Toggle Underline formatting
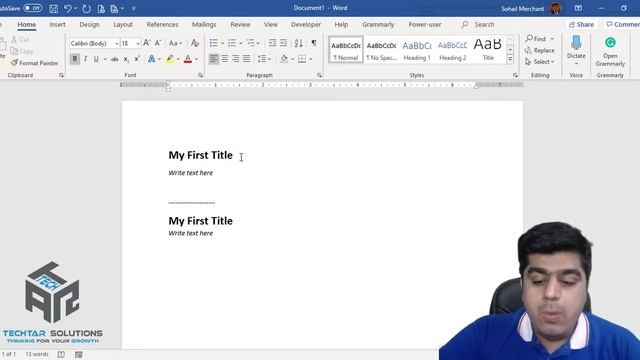The height and width of the screenshot is (360, 640). (x=96, y=59)
